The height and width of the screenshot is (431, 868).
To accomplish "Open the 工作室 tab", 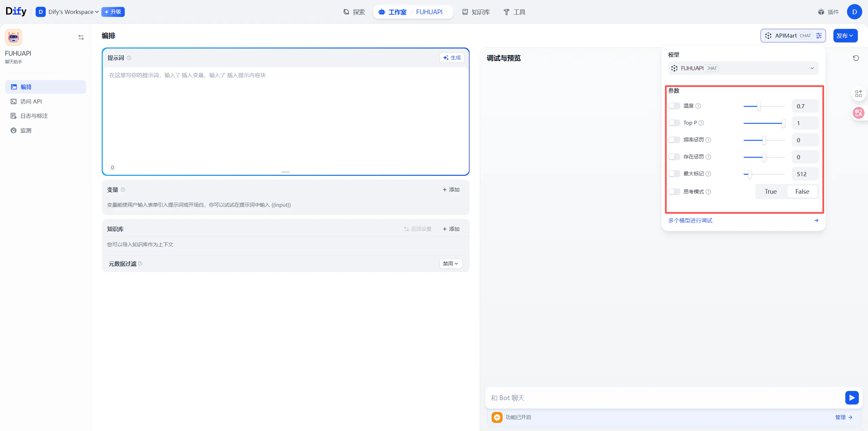I will tap(393, 12).
